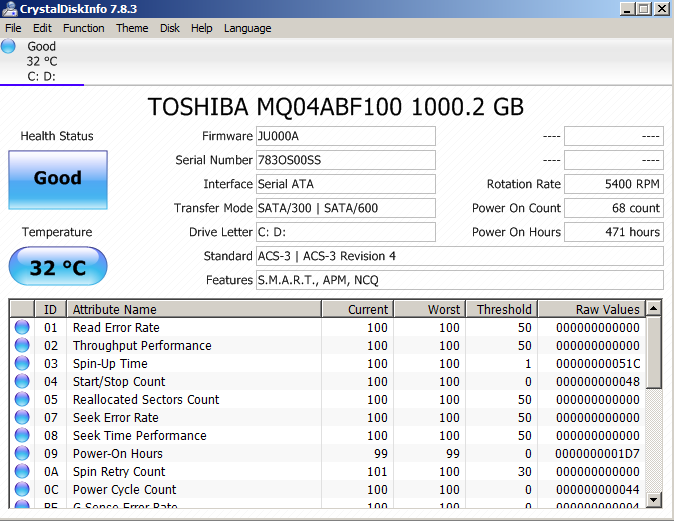Click the Worst column header
The width and height of the screenshot is (674, 521).
[x=430, y=310]
